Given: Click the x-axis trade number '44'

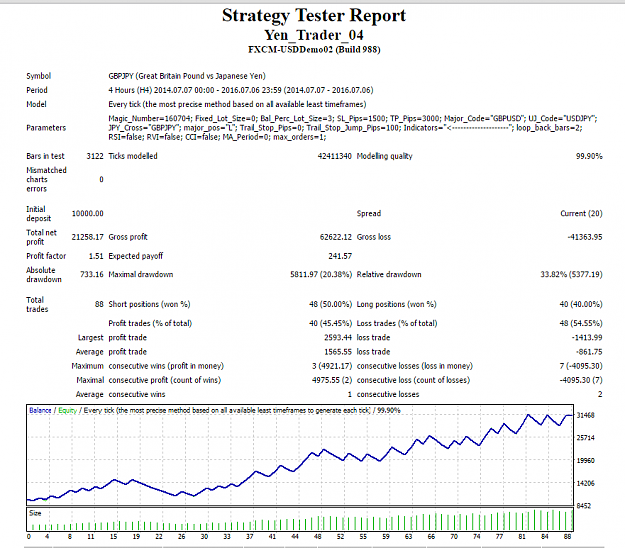Looking at the screenshot, I should [x=295, y=537].
